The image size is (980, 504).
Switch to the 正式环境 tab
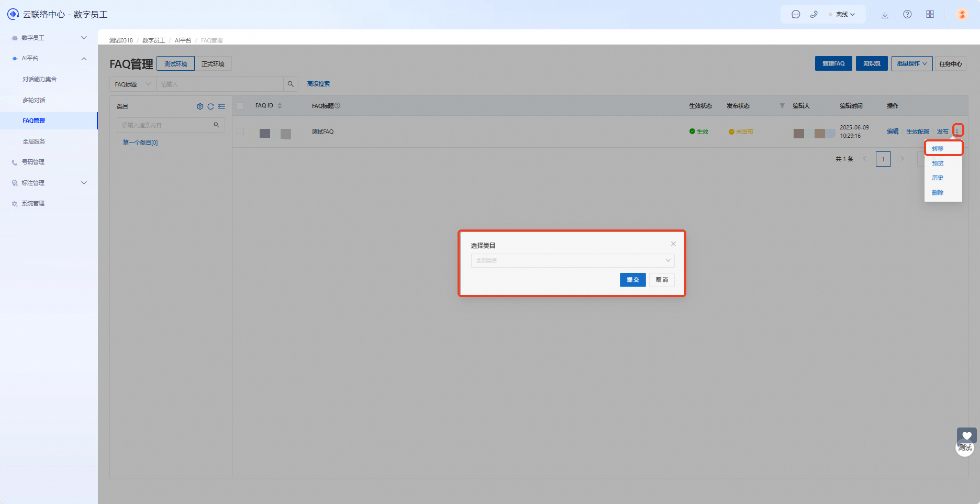point(213,63)
